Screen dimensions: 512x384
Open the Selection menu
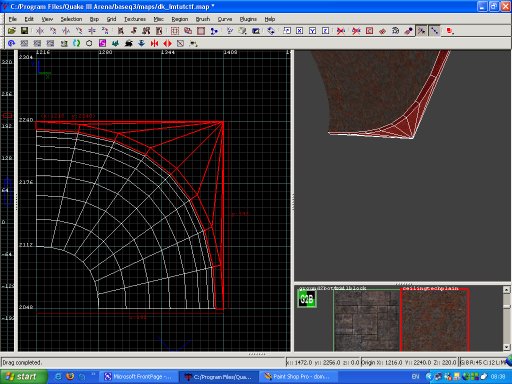(71, 19)
